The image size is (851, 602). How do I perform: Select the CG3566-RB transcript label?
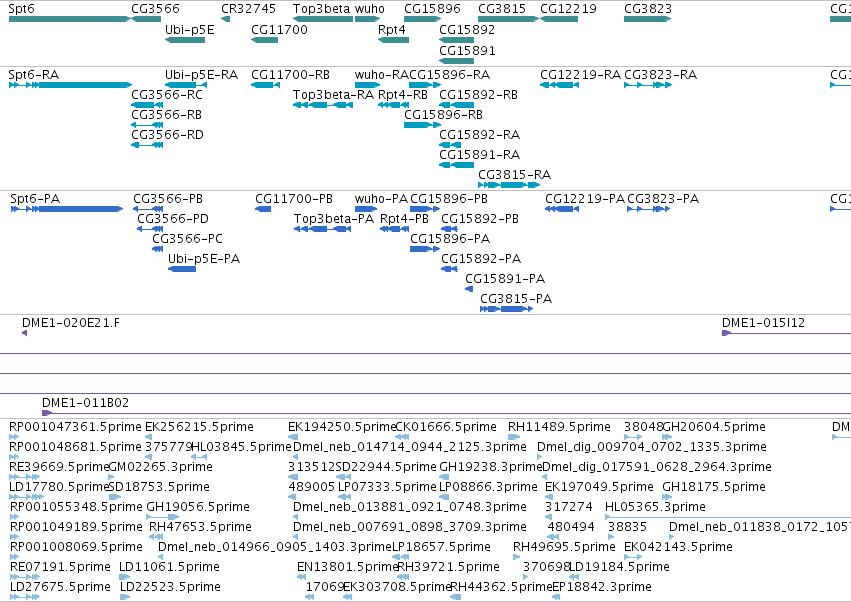click(x=167, y=115)
